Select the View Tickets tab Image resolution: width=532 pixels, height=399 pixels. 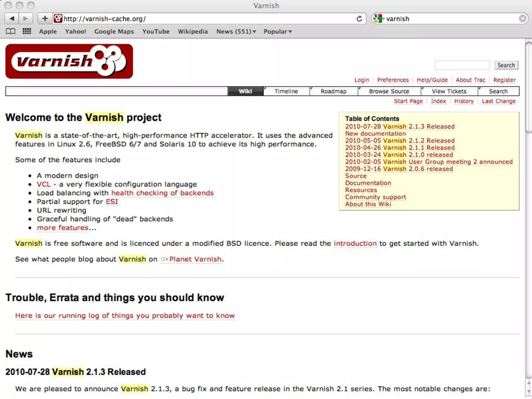click(x=449, y=91)
